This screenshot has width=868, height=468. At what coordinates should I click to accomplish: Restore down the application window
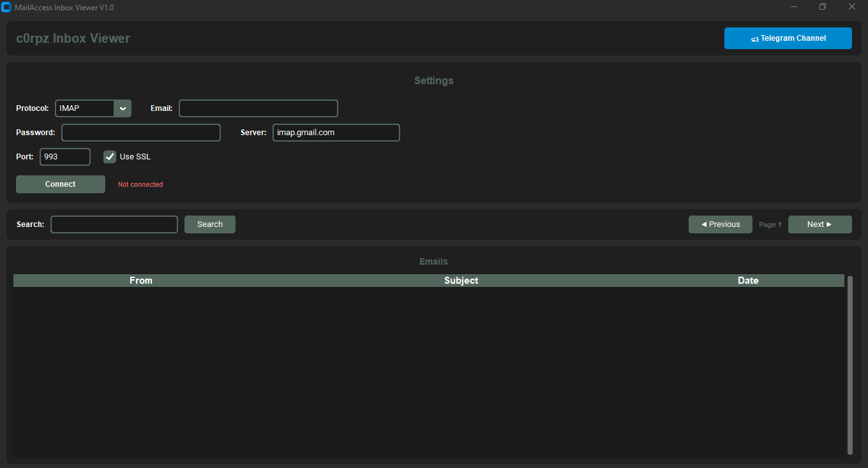(823, 7)
